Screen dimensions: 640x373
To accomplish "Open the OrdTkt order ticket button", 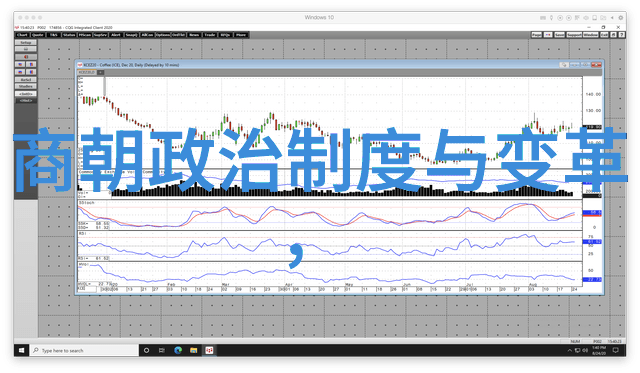I will pos(178,35).
